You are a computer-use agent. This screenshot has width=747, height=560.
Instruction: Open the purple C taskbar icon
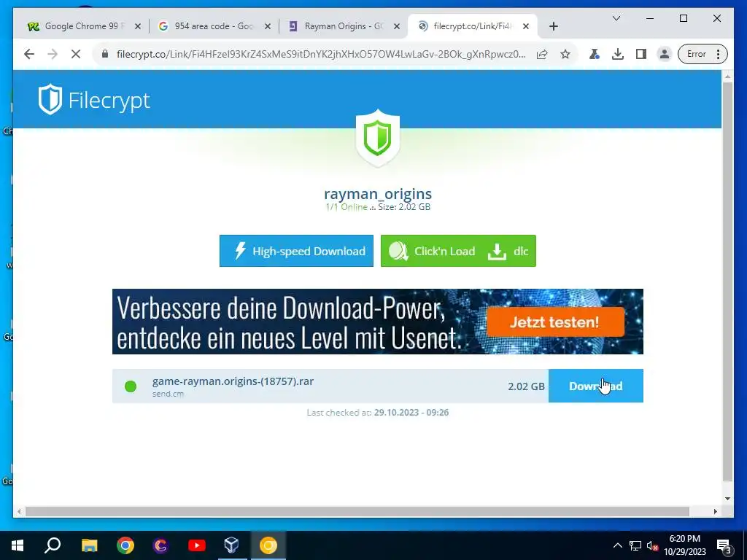click(160, 545)
